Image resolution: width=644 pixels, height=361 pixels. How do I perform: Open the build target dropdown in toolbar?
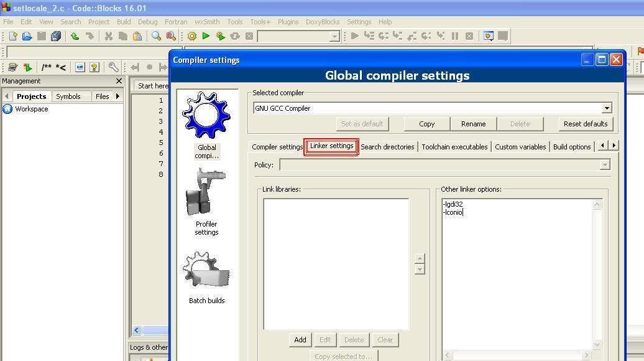coord(334,37)
